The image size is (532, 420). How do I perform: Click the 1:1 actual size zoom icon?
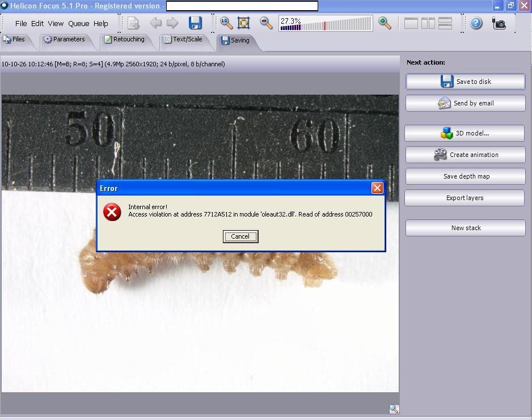pos(226,23)
